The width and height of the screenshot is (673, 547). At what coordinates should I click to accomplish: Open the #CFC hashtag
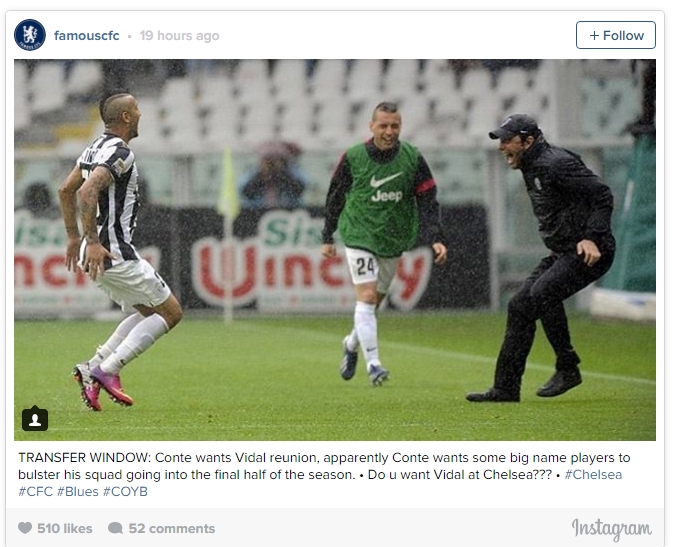(x=35, y=491)
